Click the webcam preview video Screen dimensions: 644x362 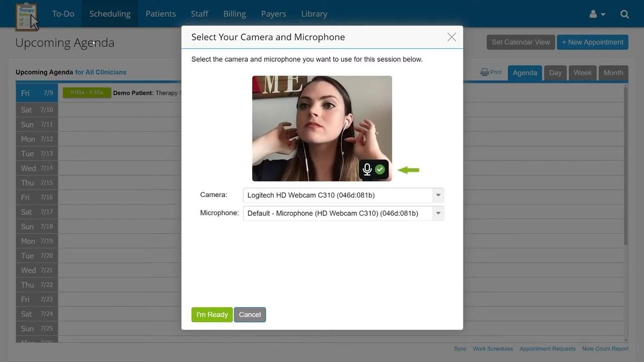tap(322, 128)
